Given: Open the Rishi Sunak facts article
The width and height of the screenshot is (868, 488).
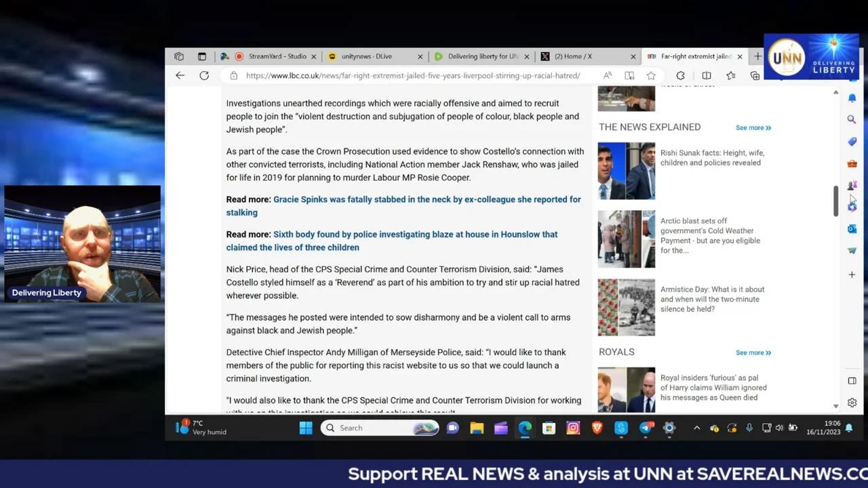Looking at the screenshot, I should (712, 158).
